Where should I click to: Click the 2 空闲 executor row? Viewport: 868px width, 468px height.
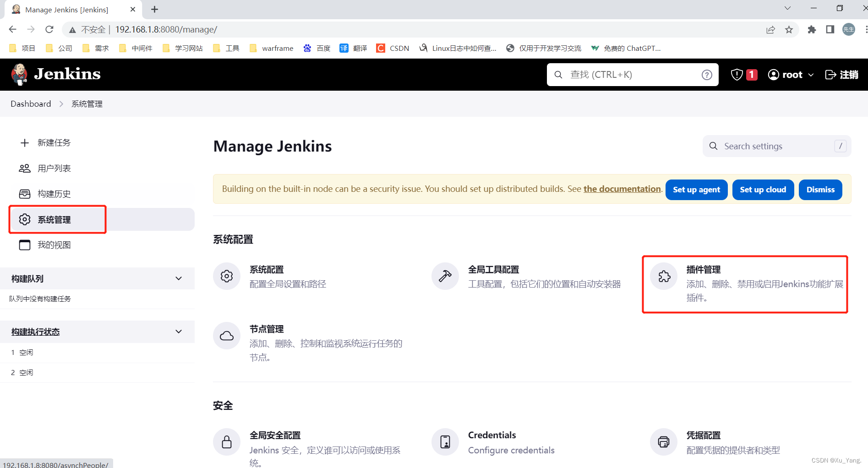point(97,372)
